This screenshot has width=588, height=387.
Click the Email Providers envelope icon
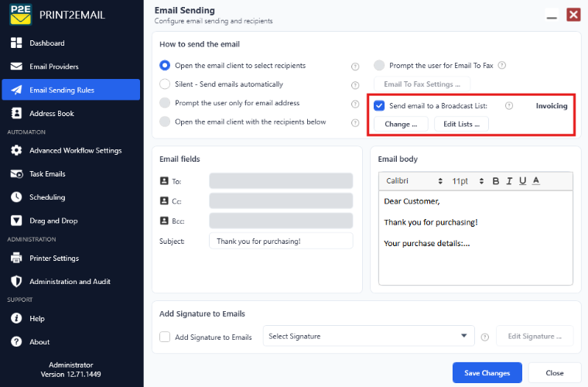pyautogui.click(x=16, y=67)
